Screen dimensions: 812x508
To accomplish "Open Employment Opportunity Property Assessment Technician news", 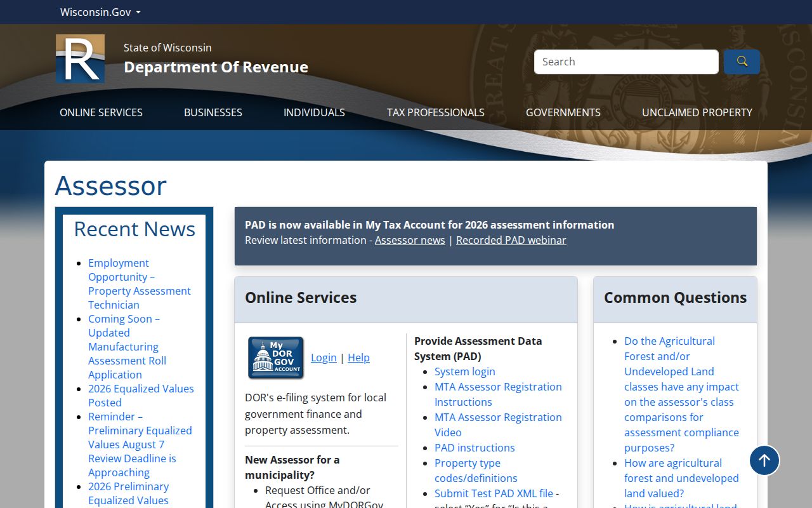I will click(x=140, y=284).
